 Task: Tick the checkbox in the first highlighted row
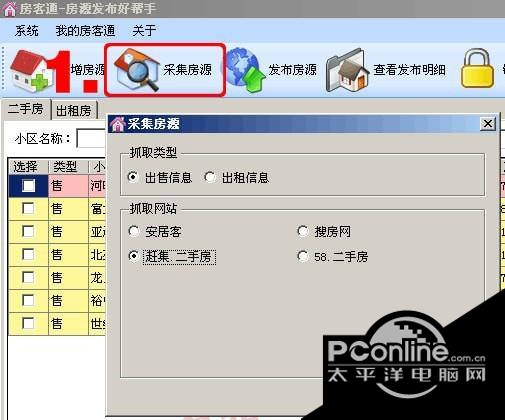(x=28, y=186)
